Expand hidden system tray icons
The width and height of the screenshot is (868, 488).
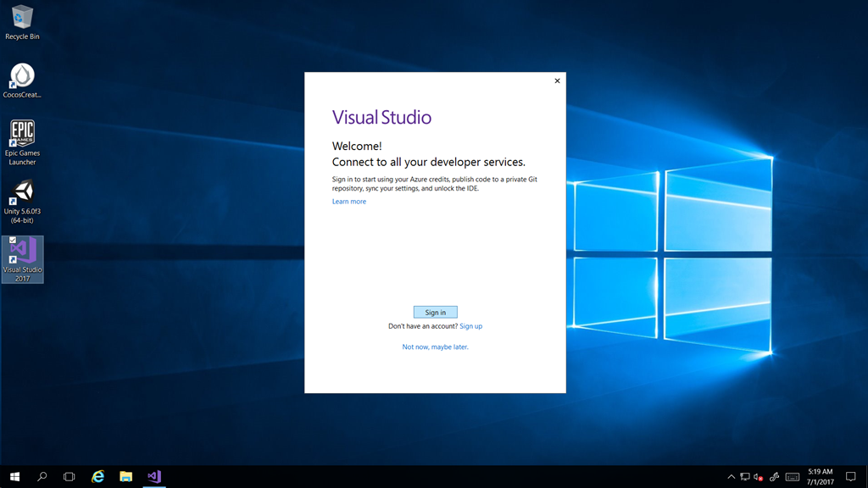pyautogui.click(x=732, y=477)
